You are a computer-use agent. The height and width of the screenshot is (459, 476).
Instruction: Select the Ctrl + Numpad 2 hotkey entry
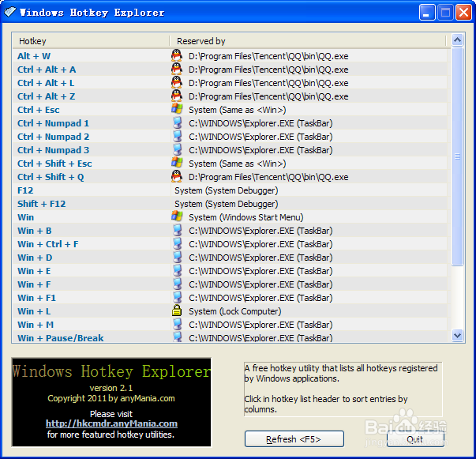tap(53, 137)
